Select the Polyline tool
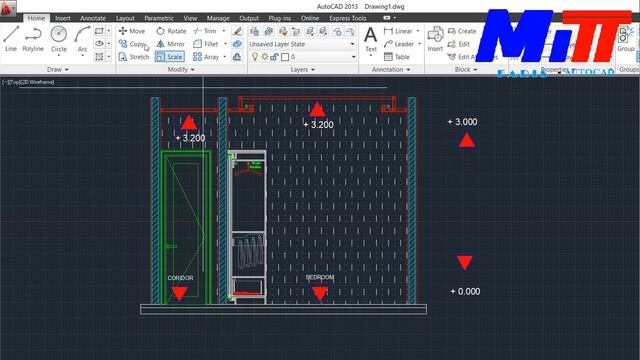This screenshot has height=360, width=640. tap(33, 39)
